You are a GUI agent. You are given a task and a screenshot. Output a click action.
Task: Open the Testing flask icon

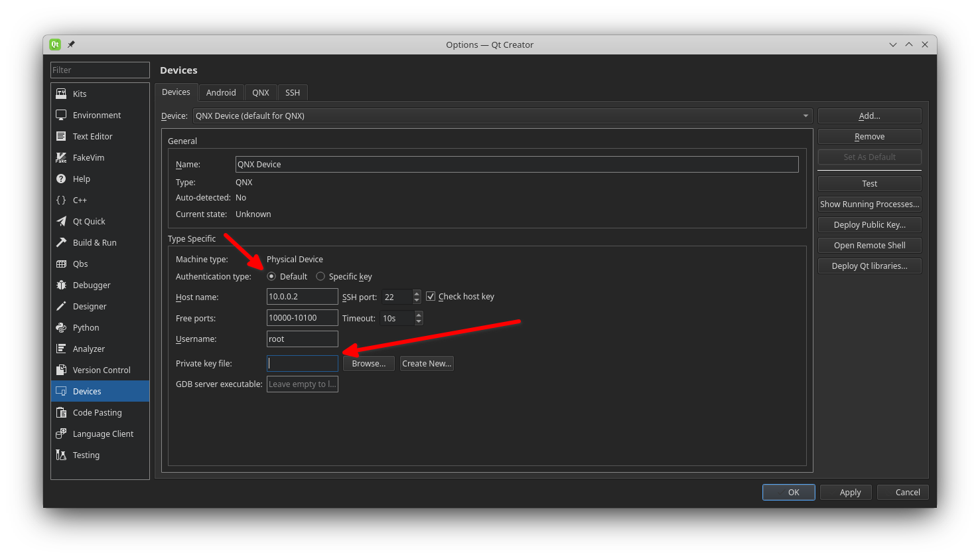pyautogui.click(x=61, y=455)
